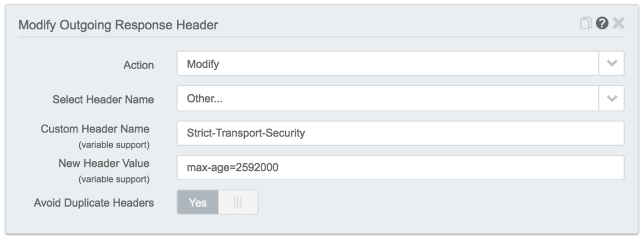Click the Modify Outgoing Response Header title

118,25
